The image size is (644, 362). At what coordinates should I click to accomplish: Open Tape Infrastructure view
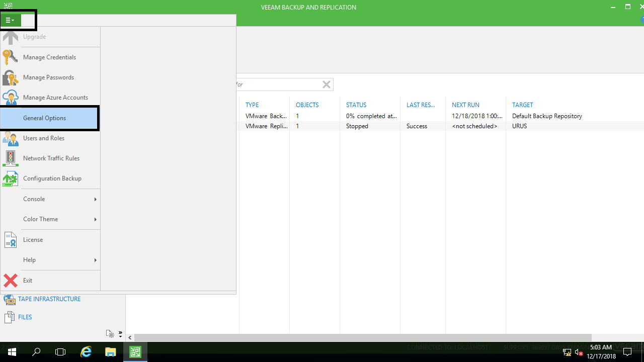click(x=49, y=299)
